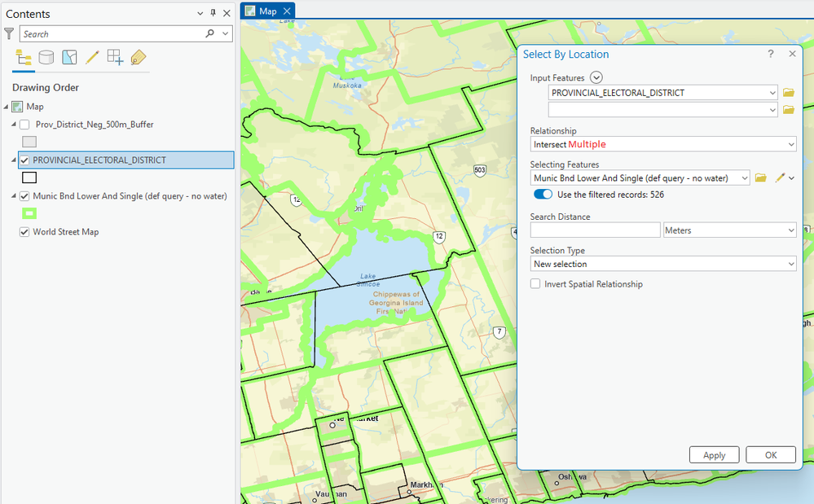Click black outline symbol of PROVINCIAL_ELECTORAL_DISTRICT

click(x=29, y=177)
